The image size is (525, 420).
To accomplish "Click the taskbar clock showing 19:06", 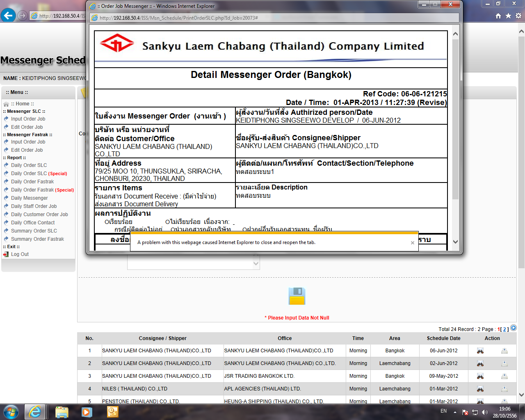I will click(505, 409).
